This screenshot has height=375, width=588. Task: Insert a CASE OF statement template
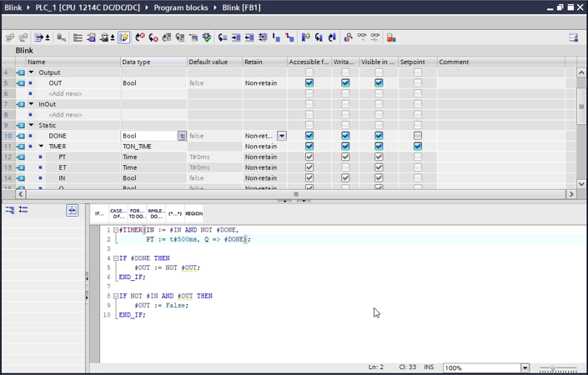[x=118, y=213]
